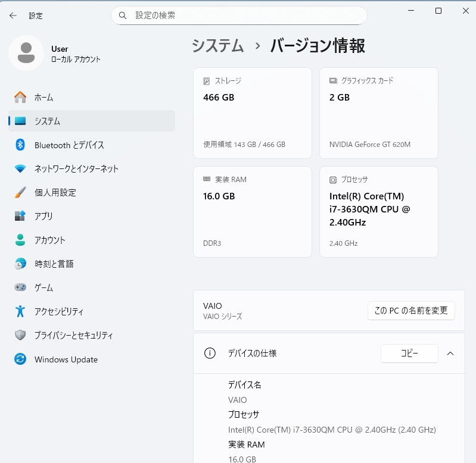
Task: Click システム breadcrumb link
Action: click(x=218, y=46)
